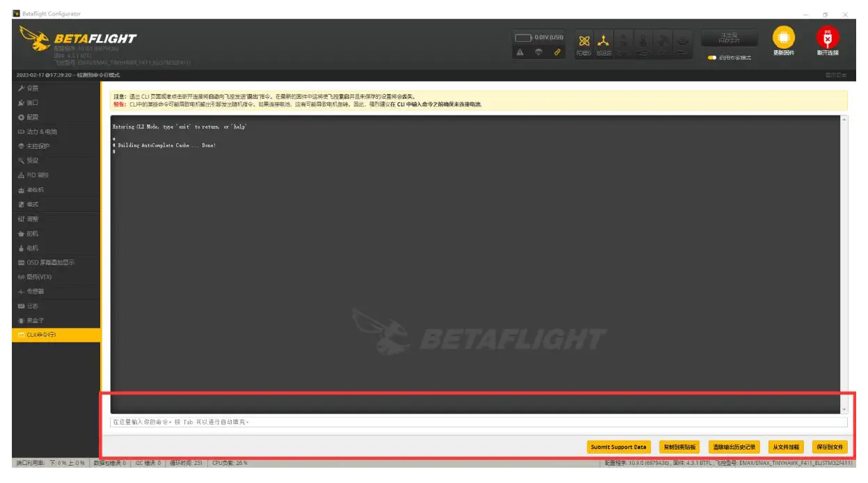Open the 预设 presets tab

(x=56, y=161)
